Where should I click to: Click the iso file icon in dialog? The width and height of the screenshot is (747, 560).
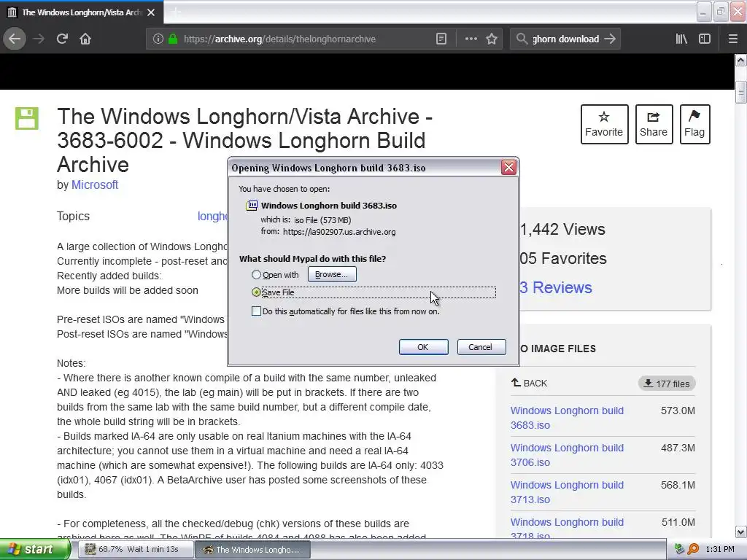click(x=251, y=206)
